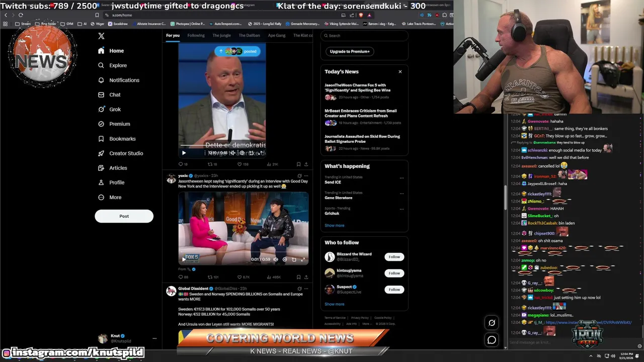Show more Who to follow suggestions

coord(335,304)
